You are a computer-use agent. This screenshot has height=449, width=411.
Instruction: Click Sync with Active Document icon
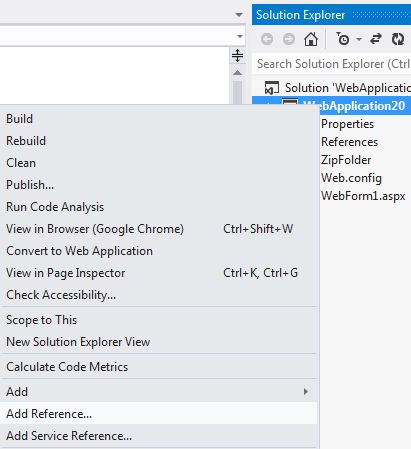[x=376, y=39]
